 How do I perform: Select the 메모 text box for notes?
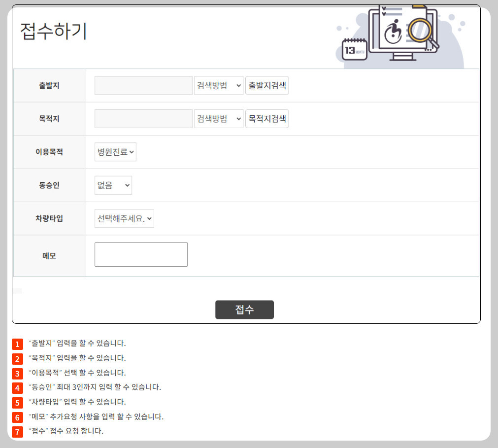point(141,254)
